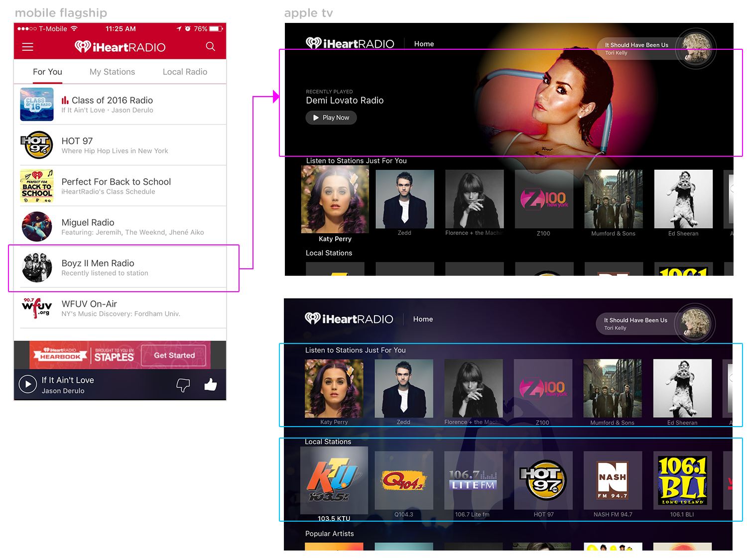Open the Class of 2016 Radio station title
Image resolution: width=747 pixels, height=560 pixels.
coord(112,100)
